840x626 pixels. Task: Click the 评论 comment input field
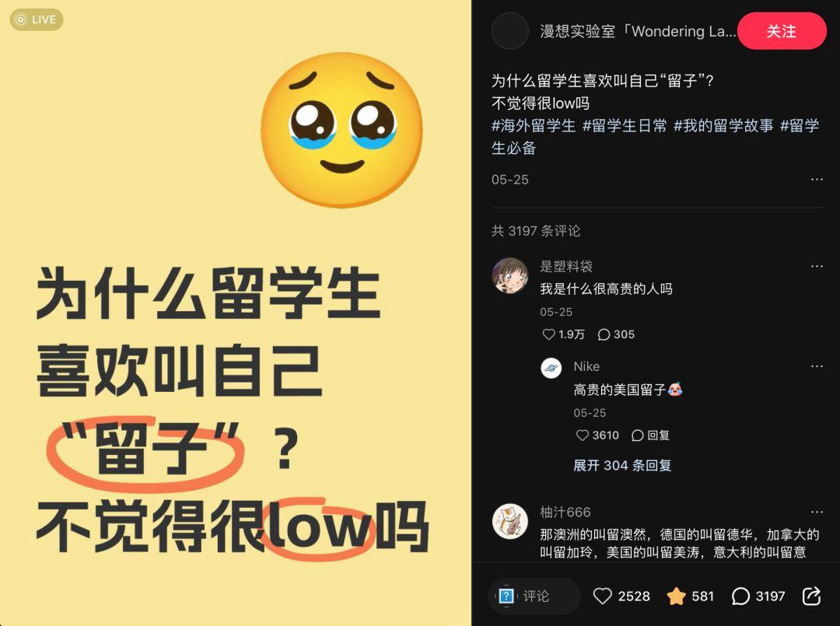534,596
